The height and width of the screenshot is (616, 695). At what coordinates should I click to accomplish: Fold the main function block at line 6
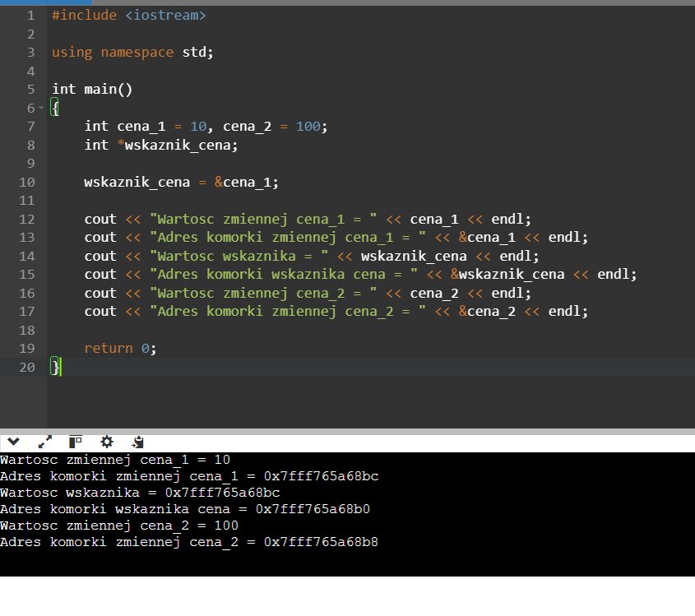coord(41,109)
